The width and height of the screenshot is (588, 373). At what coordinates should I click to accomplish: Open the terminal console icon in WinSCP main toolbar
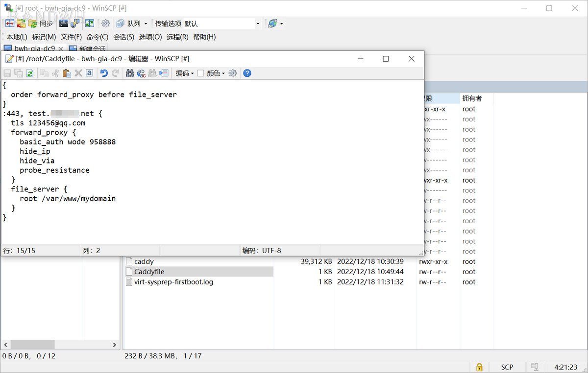click(64, 23)
